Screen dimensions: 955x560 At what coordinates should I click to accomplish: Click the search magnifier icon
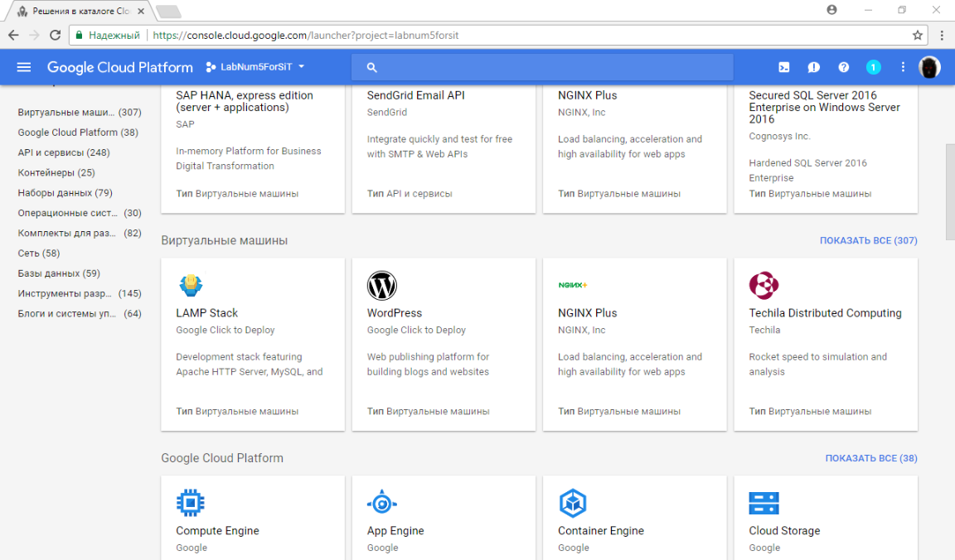tap(372, 68)
